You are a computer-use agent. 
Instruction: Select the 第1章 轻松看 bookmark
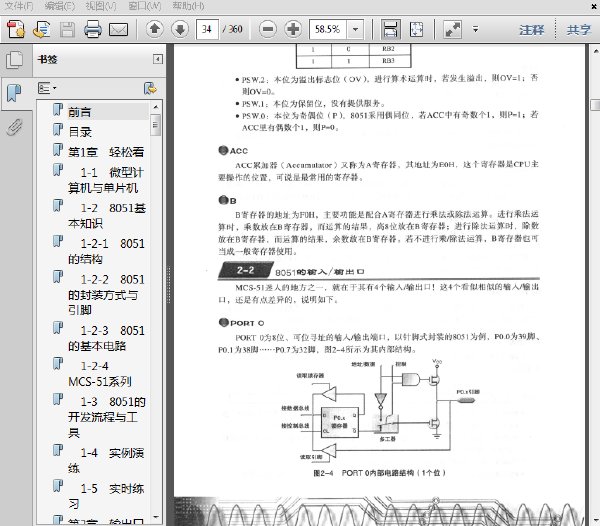106,152
